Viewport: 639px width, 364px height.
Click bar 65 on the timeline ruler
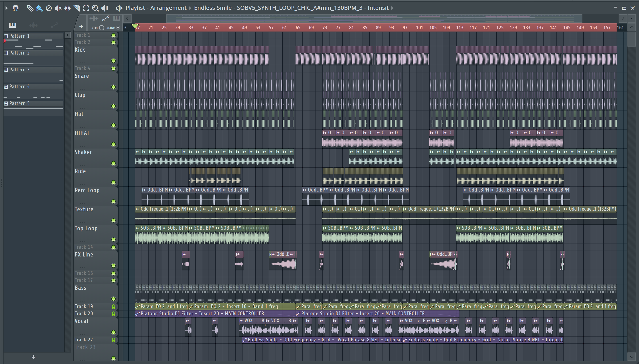(x=298, y=28)
